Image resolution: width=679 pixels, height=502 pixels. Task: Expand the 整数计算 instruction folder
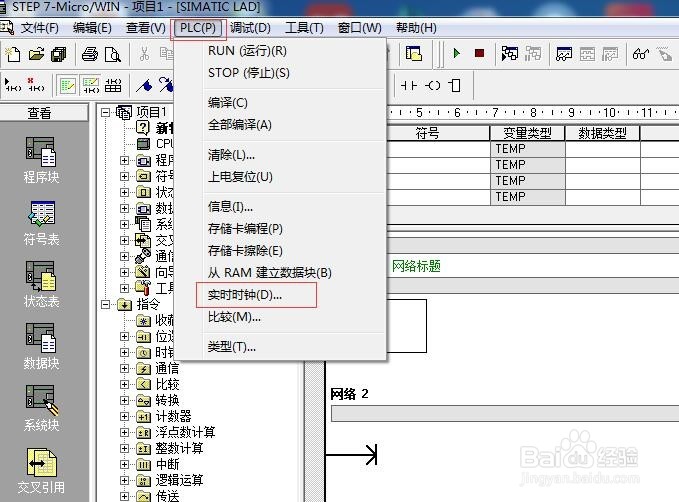124,449
